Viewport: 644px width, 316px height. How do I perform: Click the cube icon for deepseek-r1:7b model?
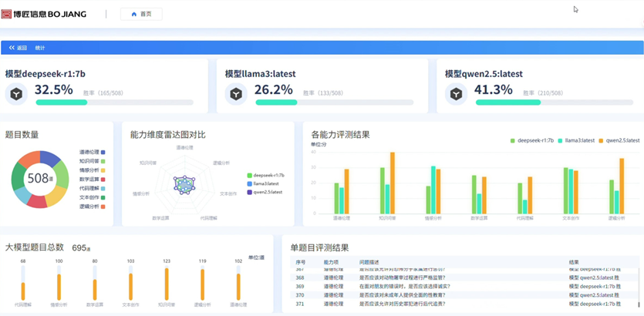16,94
